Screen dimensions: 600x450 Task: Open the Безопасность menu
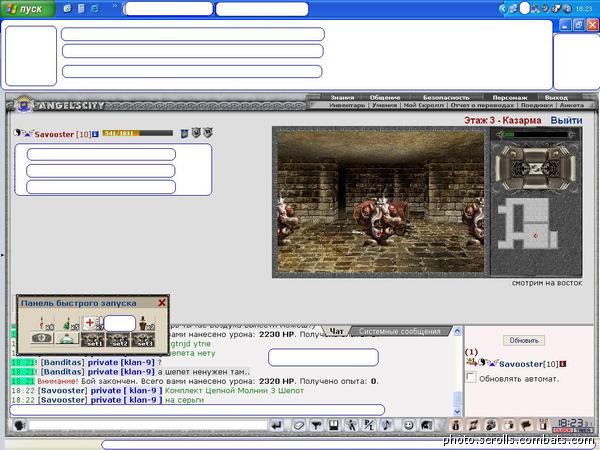coord(446,98)
